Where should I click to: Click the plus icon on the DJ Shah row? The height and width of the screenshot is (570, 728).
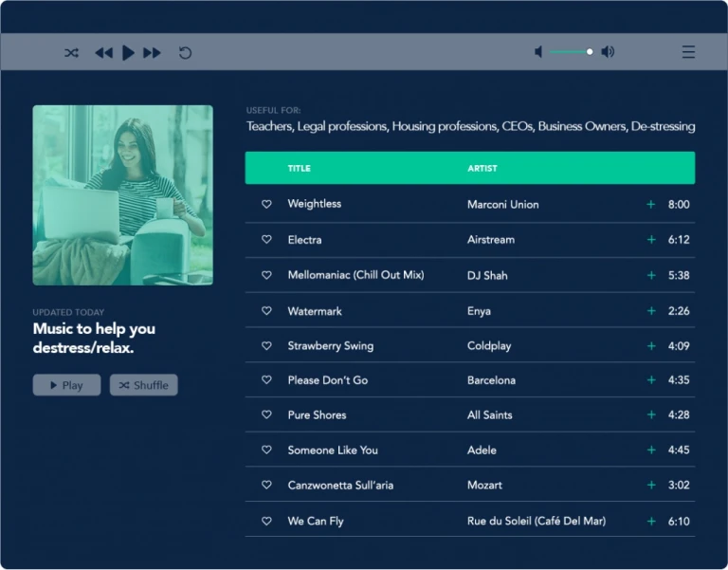click(x=651, y=275)
